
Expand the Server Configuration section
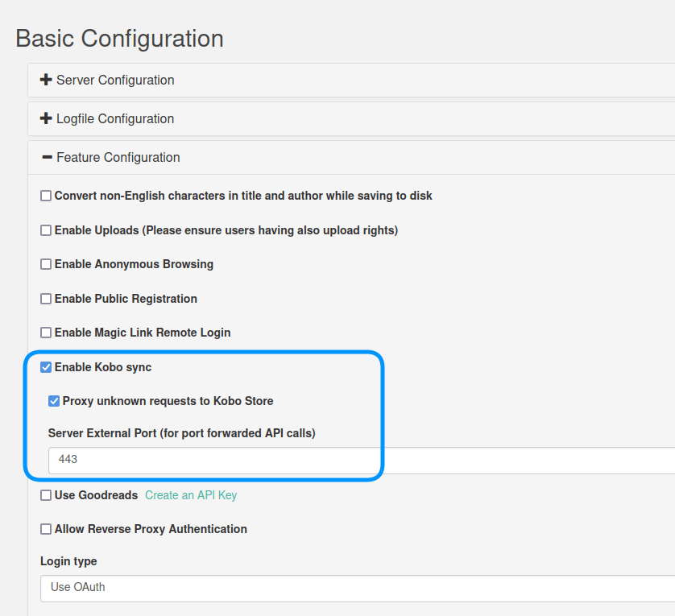pos(115,81)
